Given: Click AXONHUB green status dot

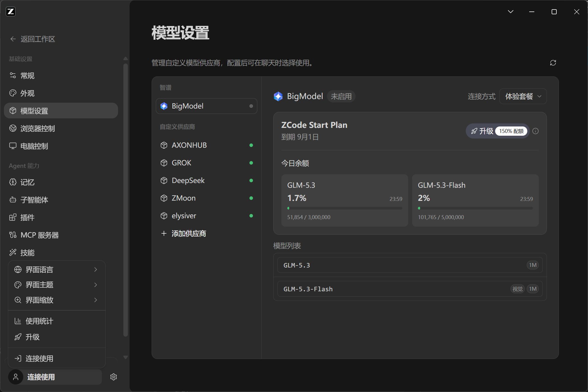Looking at the screenshot, I should (x=251, y=145).
